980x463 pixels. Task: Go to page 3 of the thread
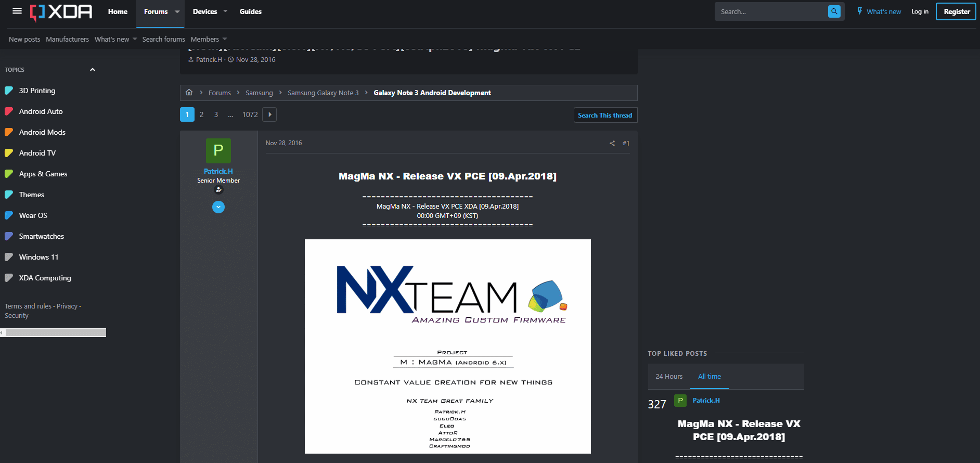[x=216, y=114]
